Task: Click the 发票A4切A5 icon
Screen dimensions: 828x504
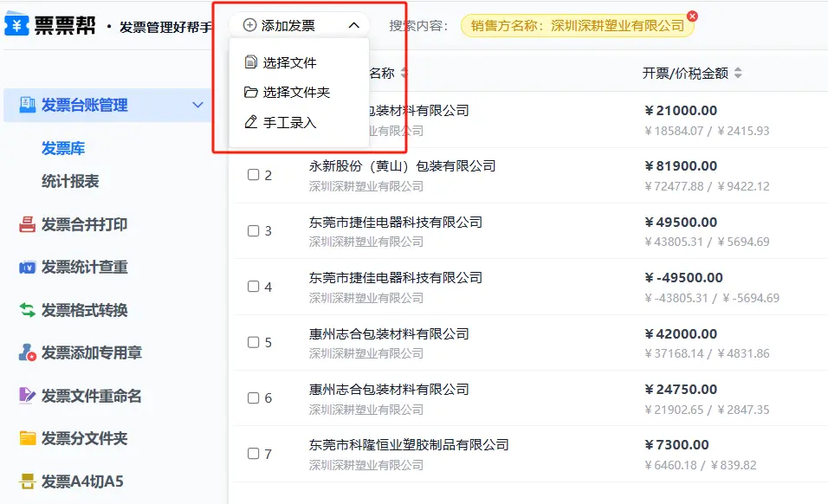Action: coord(27,481)
